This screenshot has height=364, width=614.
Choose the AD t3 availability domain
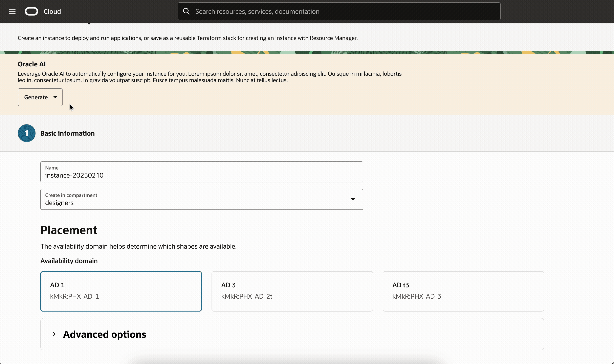click(463, 291)
